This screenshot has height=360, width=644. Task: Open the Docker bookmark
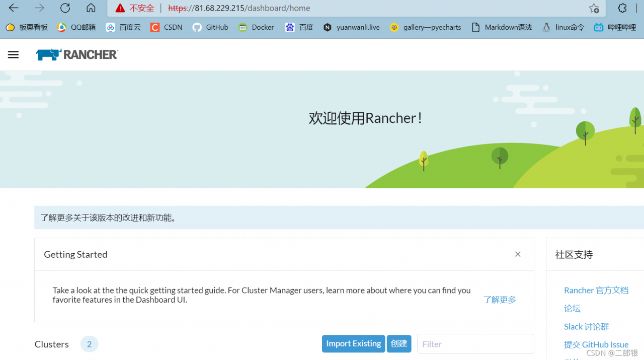[257, 27]
